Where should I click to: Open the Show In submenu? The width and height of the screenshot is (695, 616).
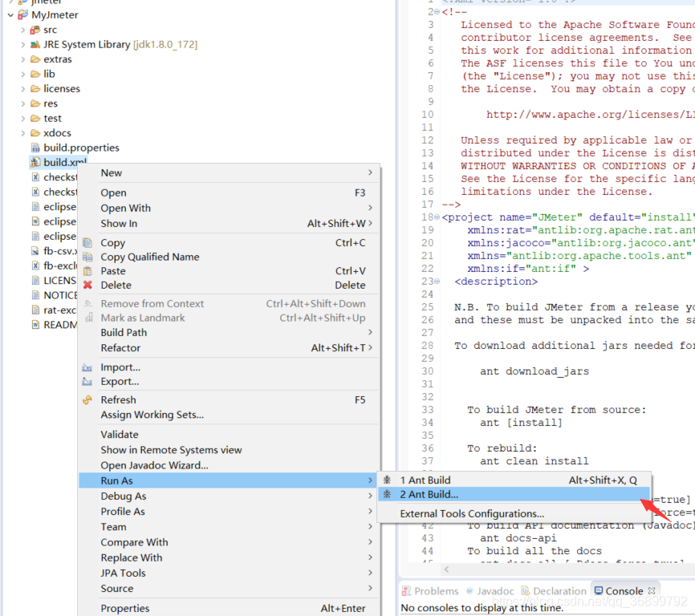click(x=230, y=223)
